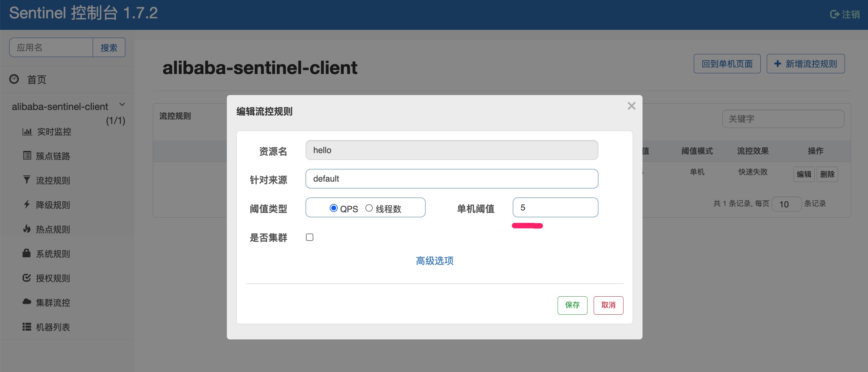This screenshot has height=372, width=868.
Task: Open 系统规则 menu item
Action: pyautogui.click(x=53, y=254)
